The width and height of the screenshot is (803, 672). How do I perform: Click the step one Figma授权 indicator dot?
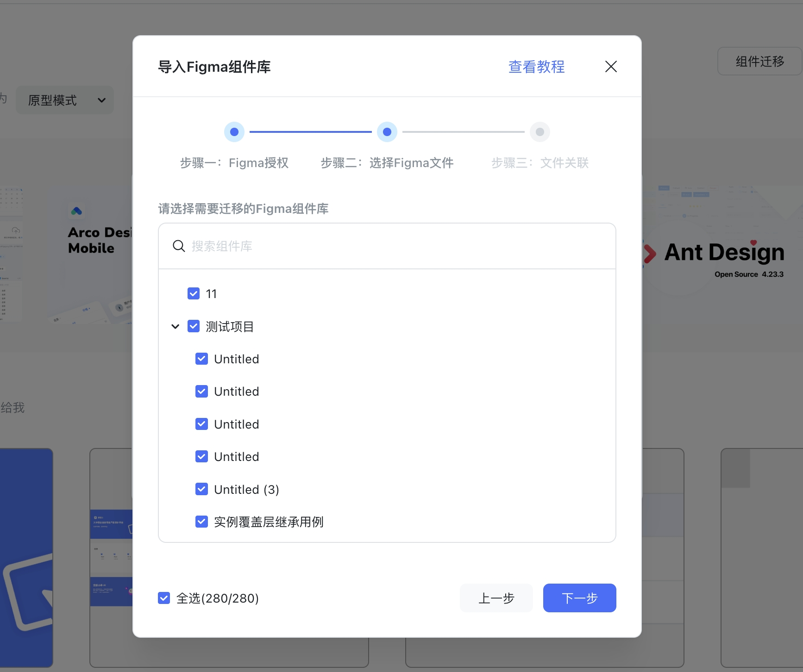click(x=234, y=131)
